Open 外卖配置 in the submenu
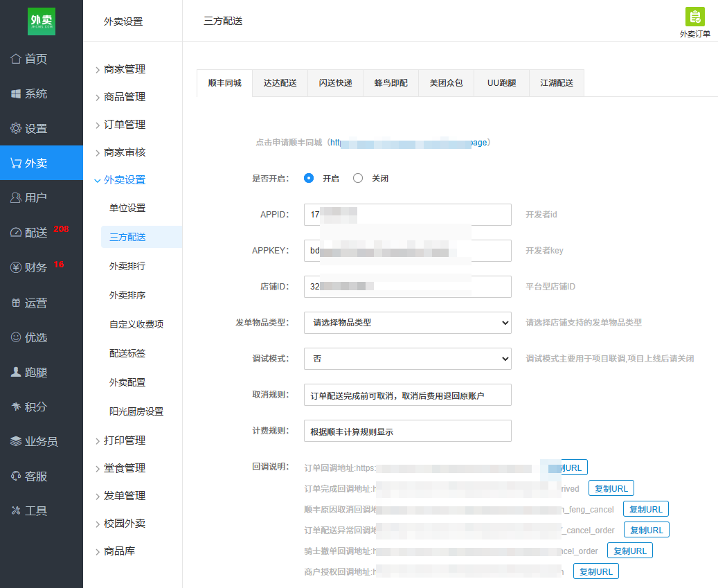 (127, 382)
